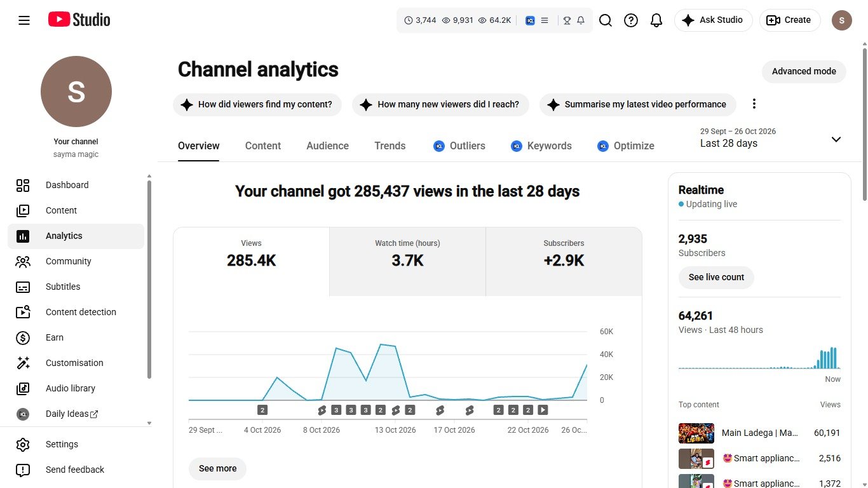Switch to the Audience tab
868x488 pixels.
point(327,146)
